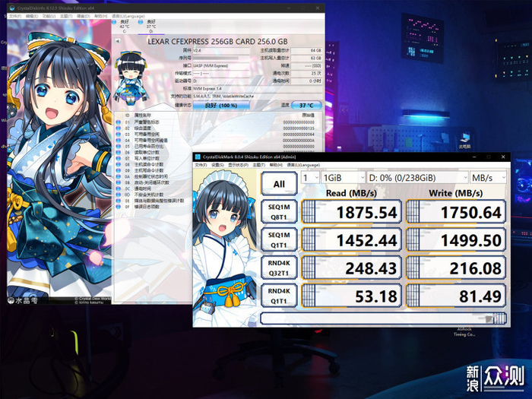This screenshot has width=532, height=399.
Task: Open the 1GiB test size dropdown
Action: click(343, 177)
